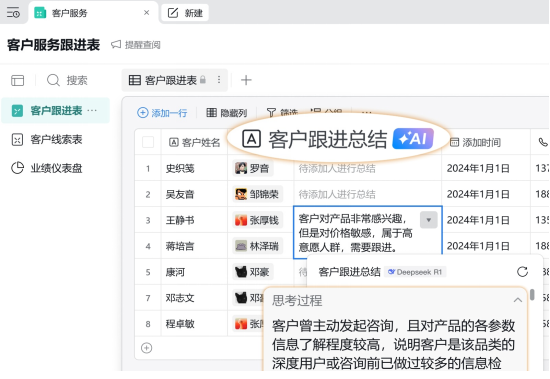
Task: Click the 提醒查阅 reminder link
Action: (136, 45)
